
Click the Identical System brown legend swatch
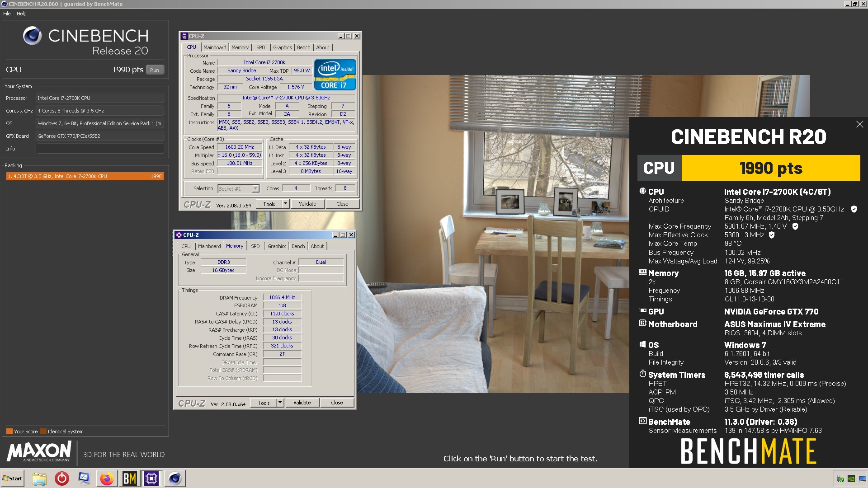tap(43, 432)
